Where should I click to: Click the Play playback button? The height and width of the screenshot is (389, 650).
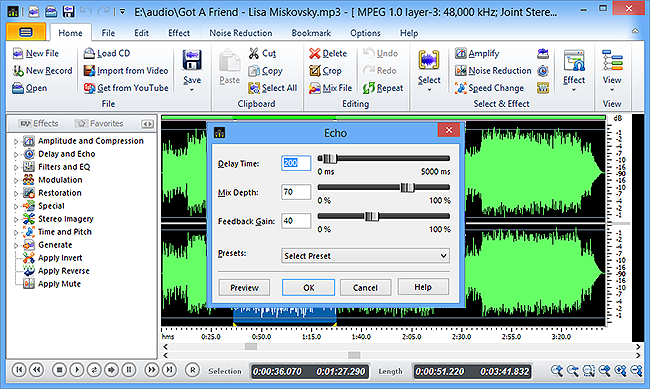coord(77,370)
